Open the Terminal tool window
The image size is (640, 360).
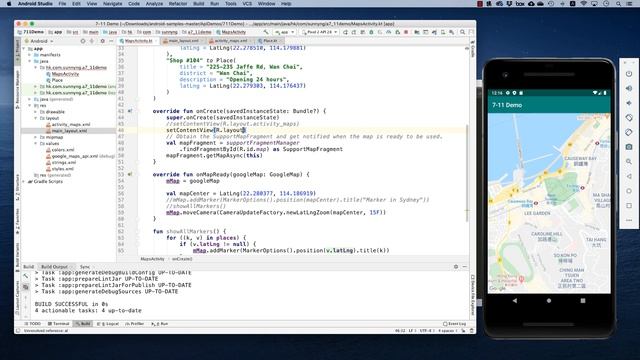59,324
